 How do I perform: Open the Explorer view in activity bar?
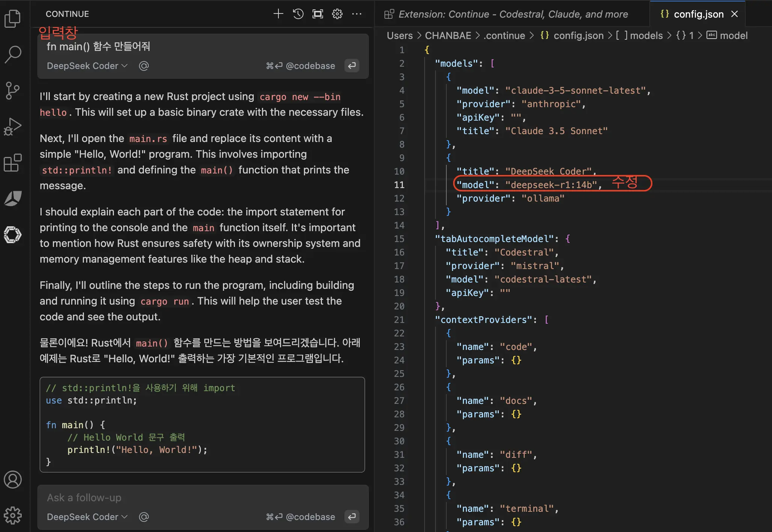click(13, 18)
